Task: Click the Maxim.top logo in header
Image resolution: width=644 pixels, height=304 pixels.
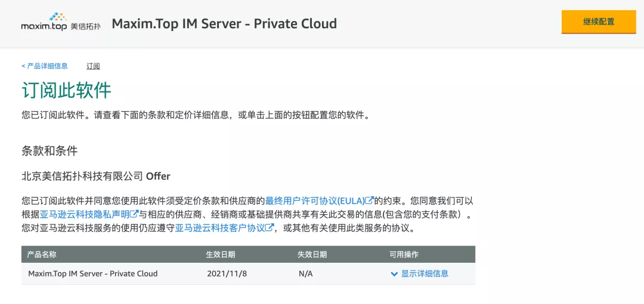Action: 61,23
